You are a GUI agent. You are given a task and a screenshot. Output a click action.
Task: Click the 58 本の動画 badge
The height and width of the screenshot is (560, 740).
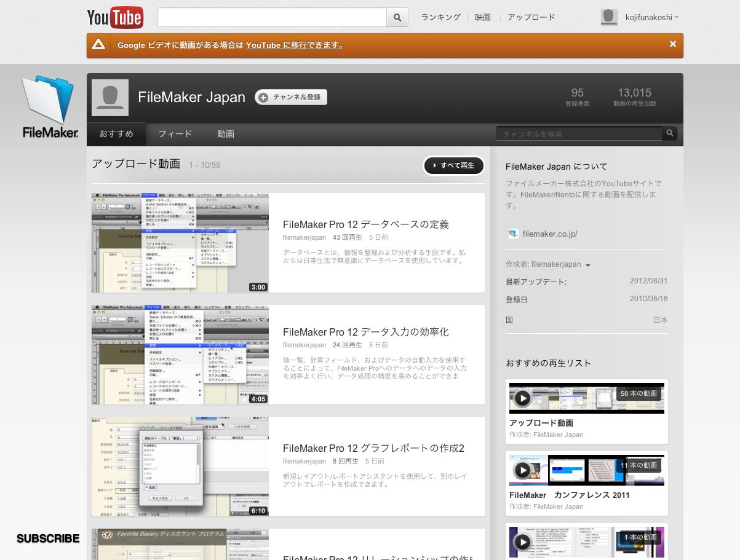(639, 393)
